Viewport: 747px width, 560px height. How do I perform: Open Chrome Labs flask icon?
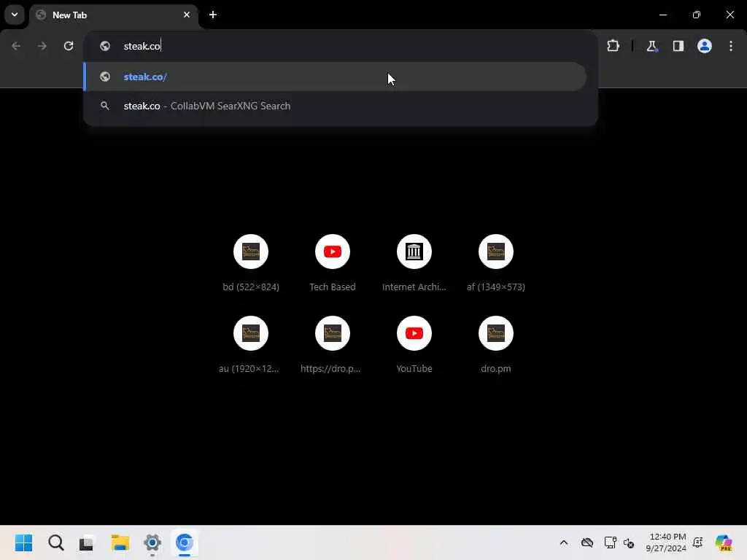651,46
